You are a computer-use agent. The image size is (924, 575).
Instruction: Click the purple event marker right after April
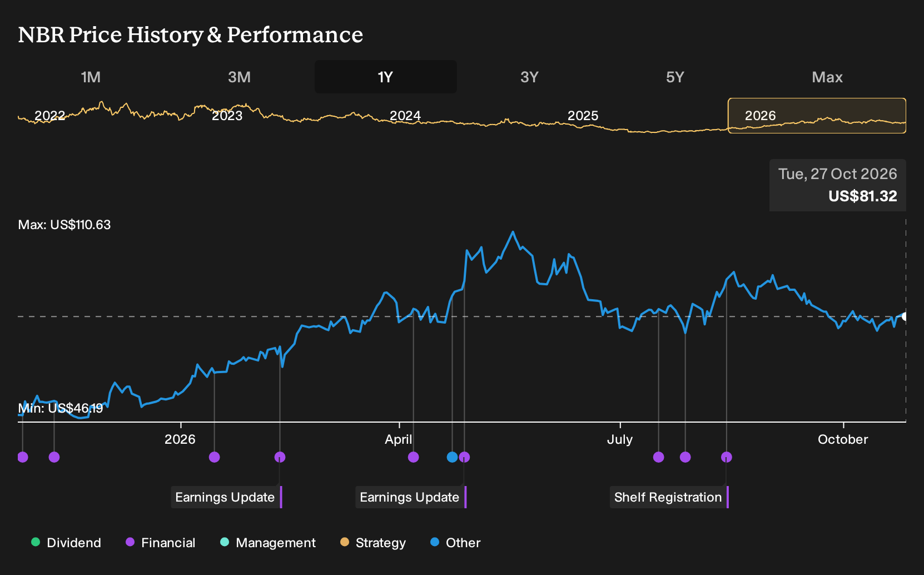[x=413, y=457]
